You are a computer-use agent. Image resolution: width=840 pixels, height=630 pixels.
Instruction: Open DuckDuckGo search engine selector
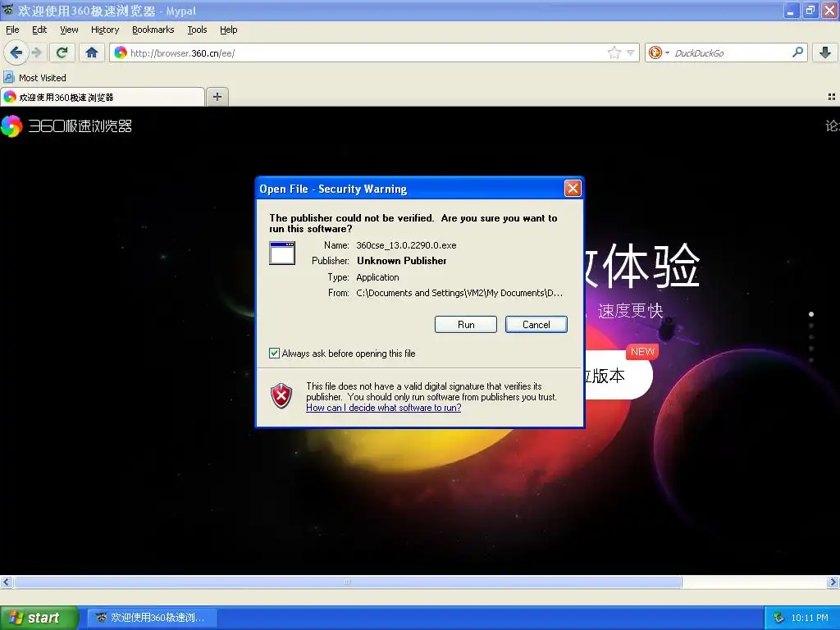pos(659,52)
